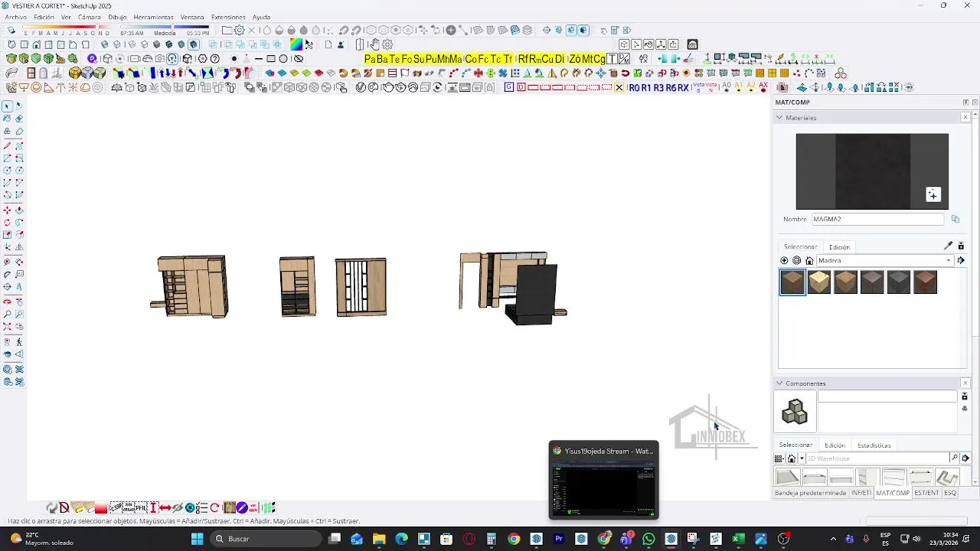The height and width of the screenshot is (551, 980).
Task: Click the toolbar folder icon next to time slider
Action: [227, 31]
